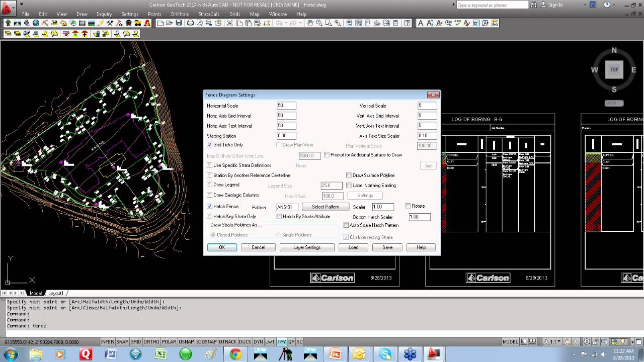Click the Find Text magnifier icon
Image resolution: width=644 pixels, height=362 pixels.
(448, 23)
